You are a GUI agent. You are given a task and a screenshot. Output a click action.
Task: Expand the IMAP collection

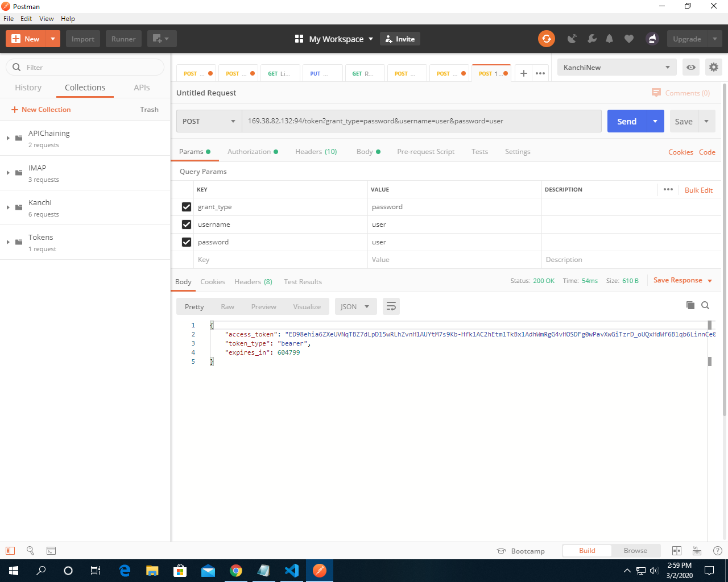pos(8,173)
